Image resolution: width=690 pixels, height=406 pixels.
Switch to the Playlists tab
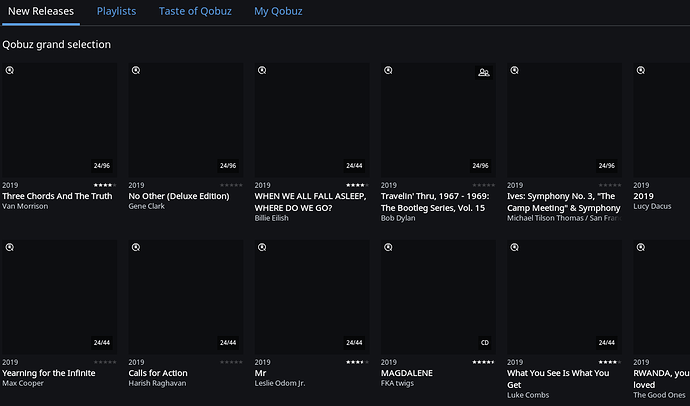pos(116,11)
